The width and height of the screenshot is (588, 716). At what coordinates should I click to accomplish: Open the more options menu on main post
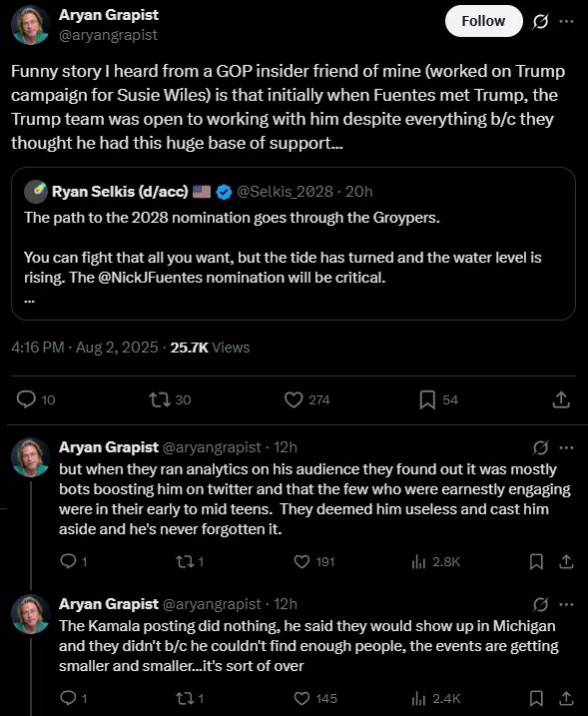click(x=566, y=21)
